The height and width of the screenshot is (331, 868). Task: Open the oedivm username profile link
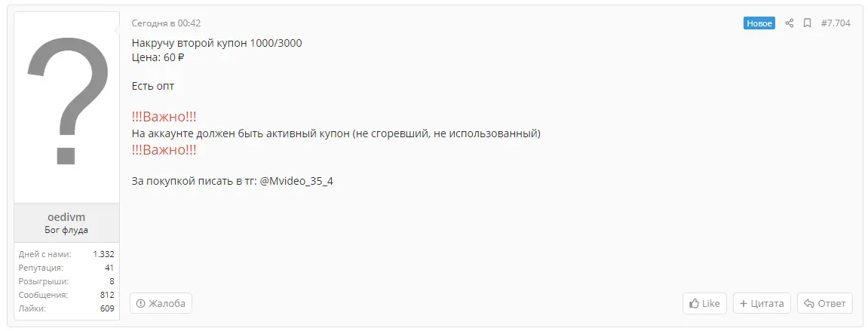[x=66, y=218]
